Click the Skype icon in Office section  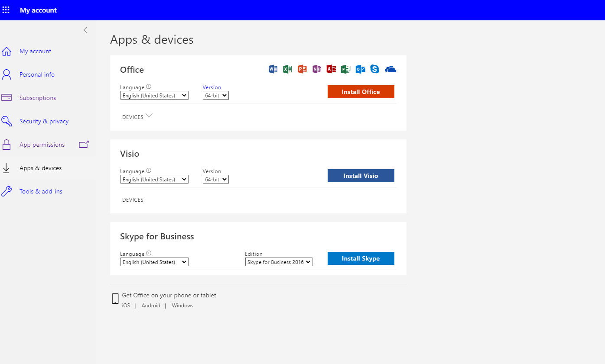pos(375,69)
